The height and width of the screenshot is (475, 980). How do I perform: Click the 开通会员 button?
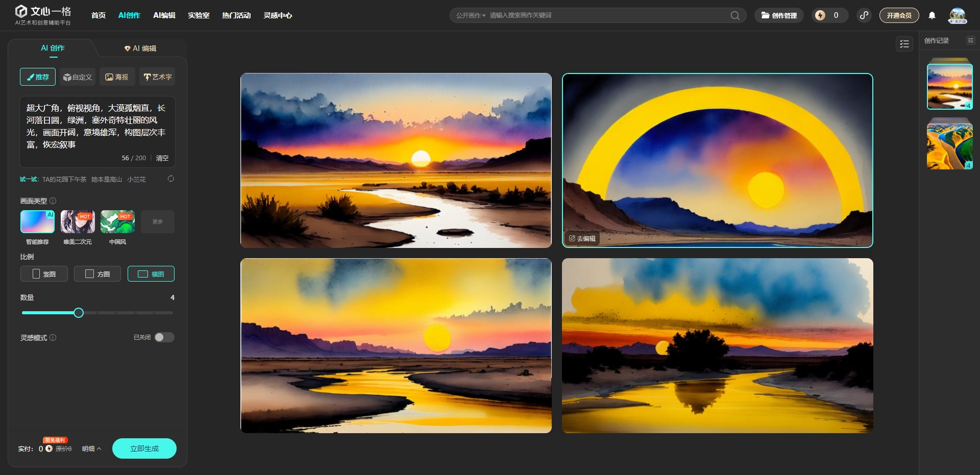point(899,15)
